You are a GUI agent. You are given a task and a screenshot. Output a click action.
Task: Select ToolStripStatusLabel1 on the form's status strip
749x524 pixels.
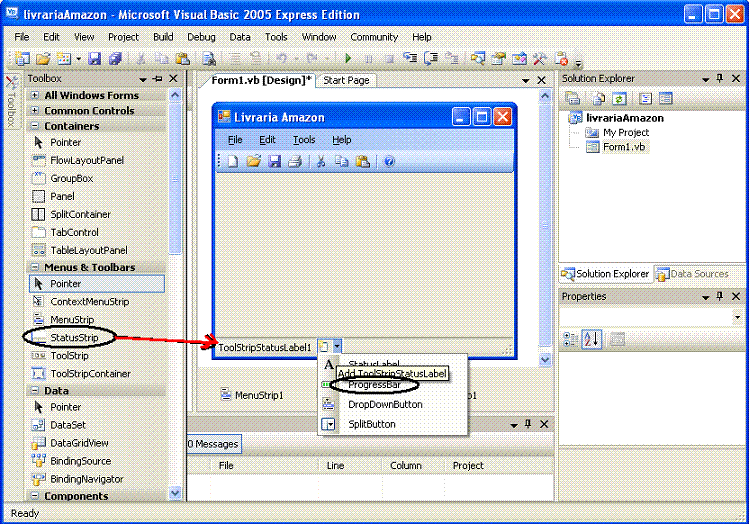point(265,347)
